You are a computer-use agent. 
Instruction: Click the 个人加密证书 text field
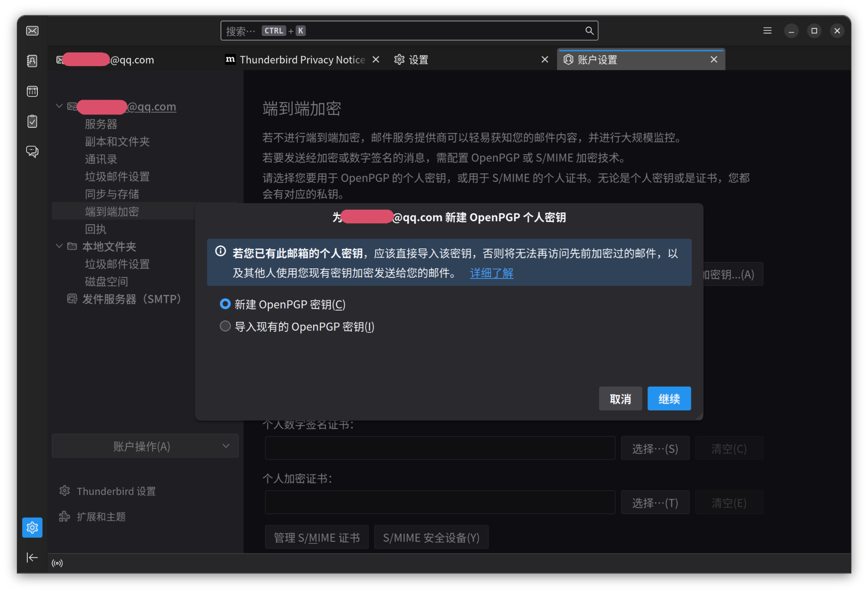pos(440,503)
